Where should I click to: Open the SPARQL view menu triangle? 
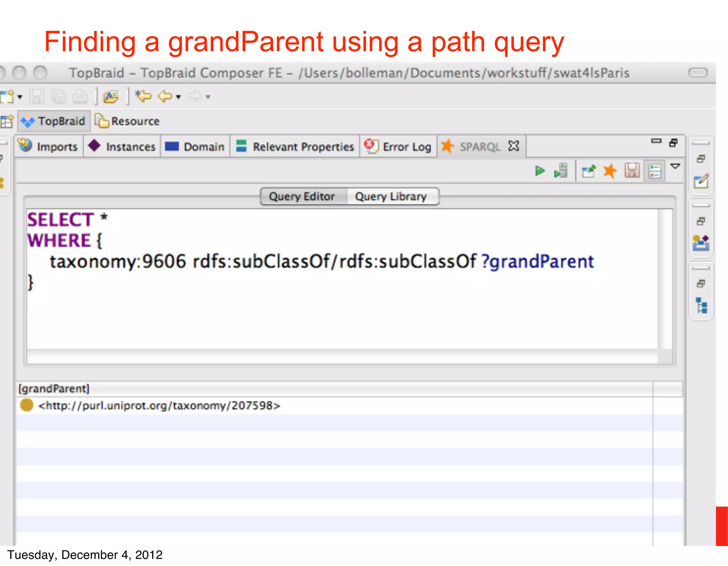click(675, 166)
